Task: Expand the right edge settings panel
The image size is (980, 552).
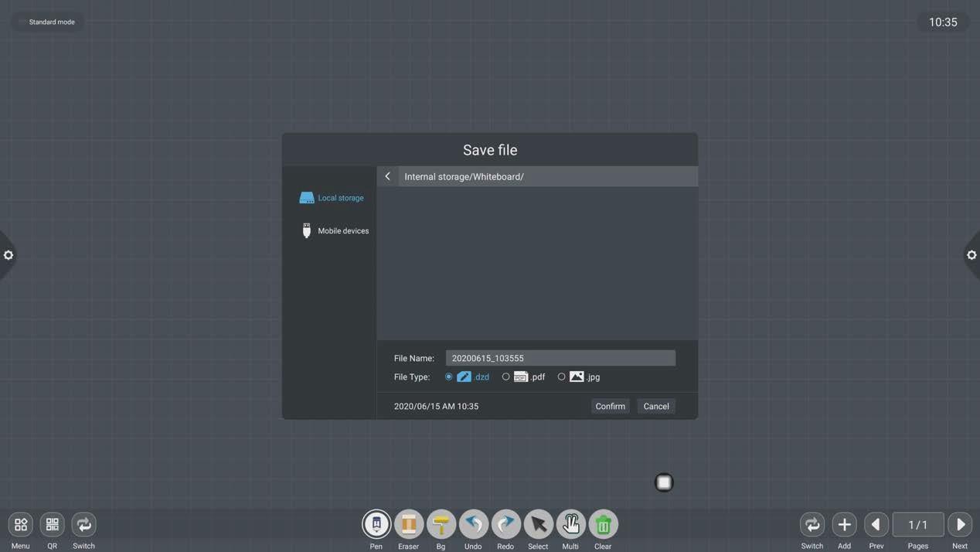Action: [972, 255]
